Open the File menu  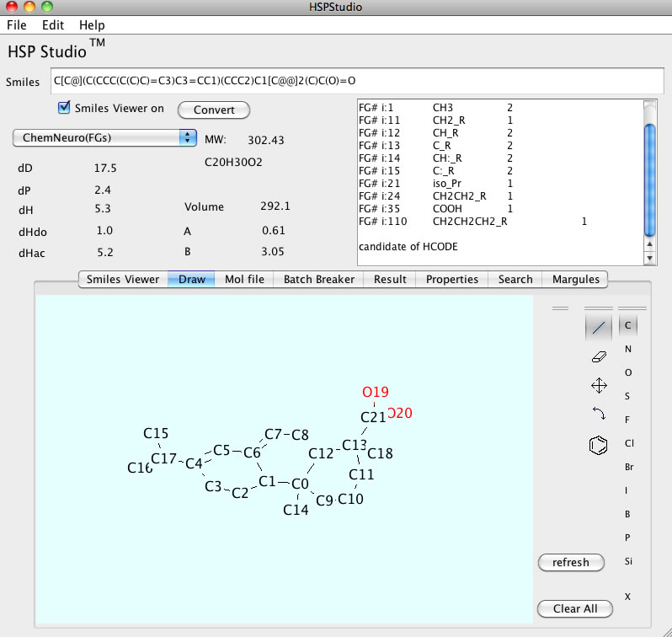17,25
